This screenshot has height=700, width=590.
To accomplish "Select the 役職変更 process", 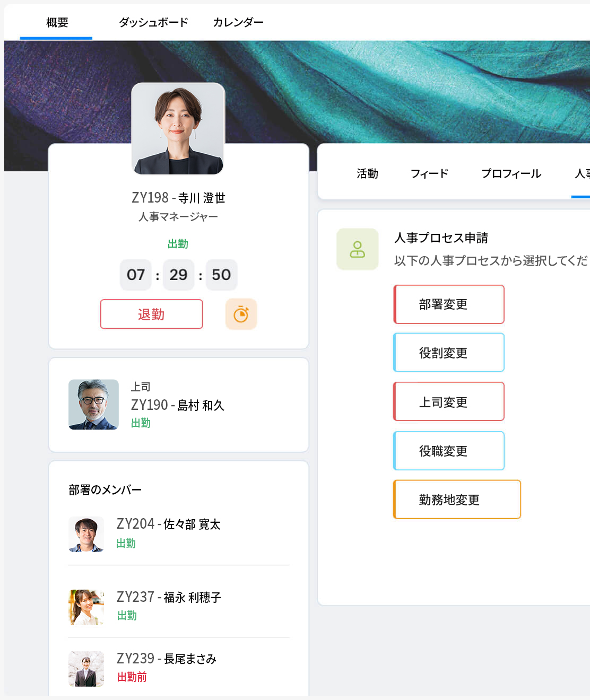I will 449,451.
